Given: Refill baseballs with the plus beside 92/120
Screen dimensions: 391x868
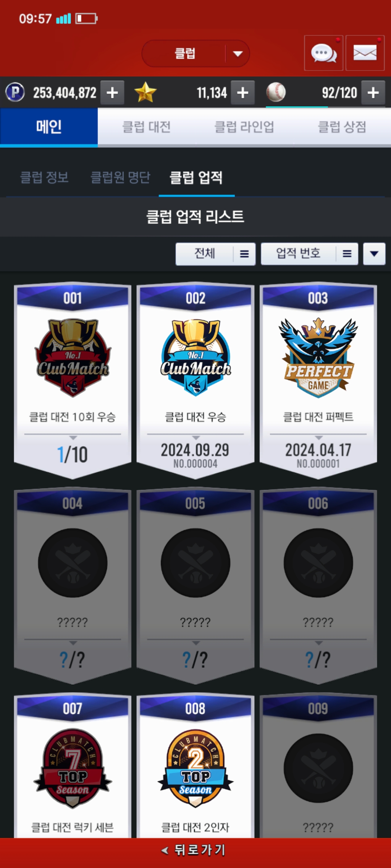Looking at the screenshot, I should coord(373,93).
